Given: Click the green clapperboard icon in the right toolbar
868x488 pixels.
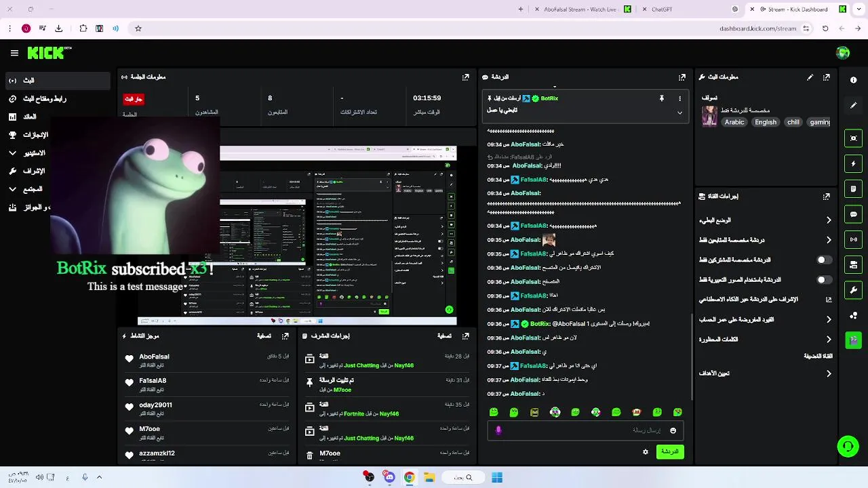Looking at the screenshot, I should (853, 340).
